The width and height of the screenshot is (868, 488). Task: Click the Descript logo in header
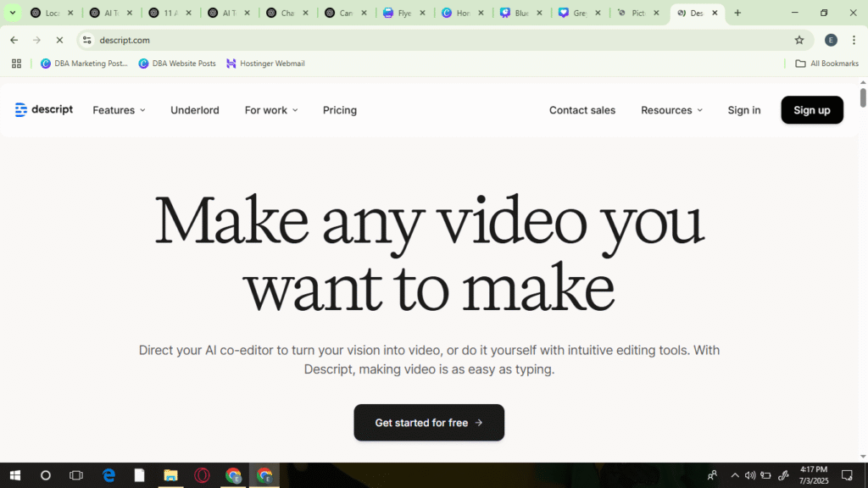(x=44, y=109)
